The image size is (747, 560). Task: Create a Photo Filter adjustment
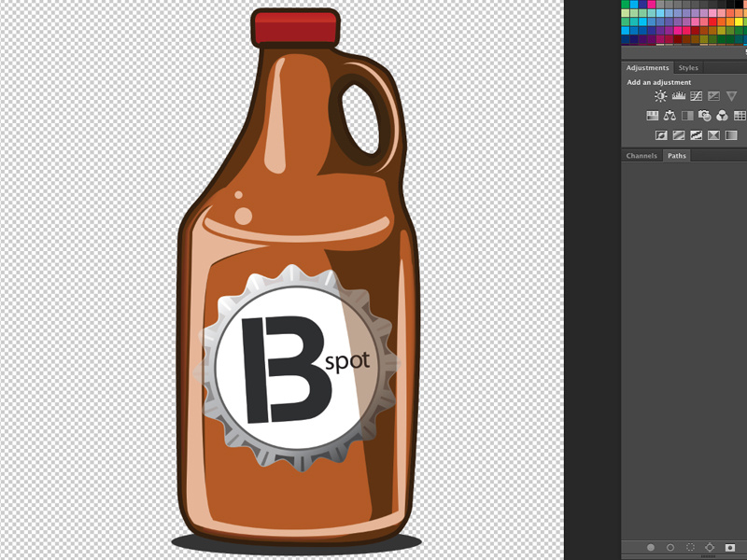coord(706,115)
